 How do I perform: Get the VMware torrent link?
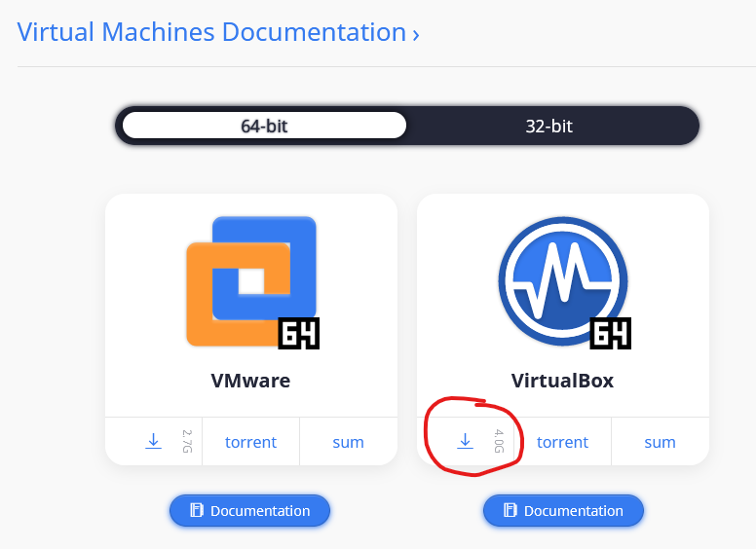coord(250,442)
